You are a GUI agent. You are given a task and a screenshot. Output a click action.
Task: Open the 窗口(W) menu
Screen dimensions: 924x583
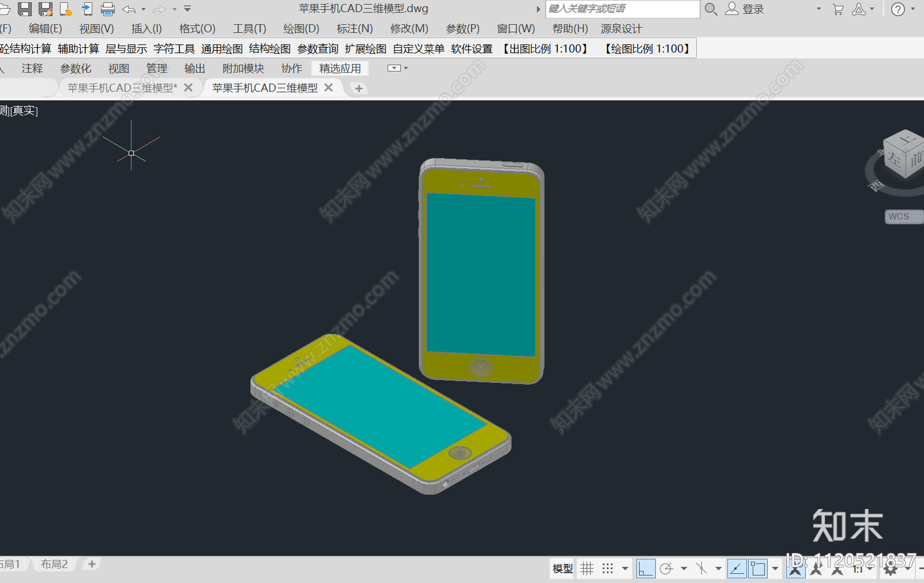[516, 29]
